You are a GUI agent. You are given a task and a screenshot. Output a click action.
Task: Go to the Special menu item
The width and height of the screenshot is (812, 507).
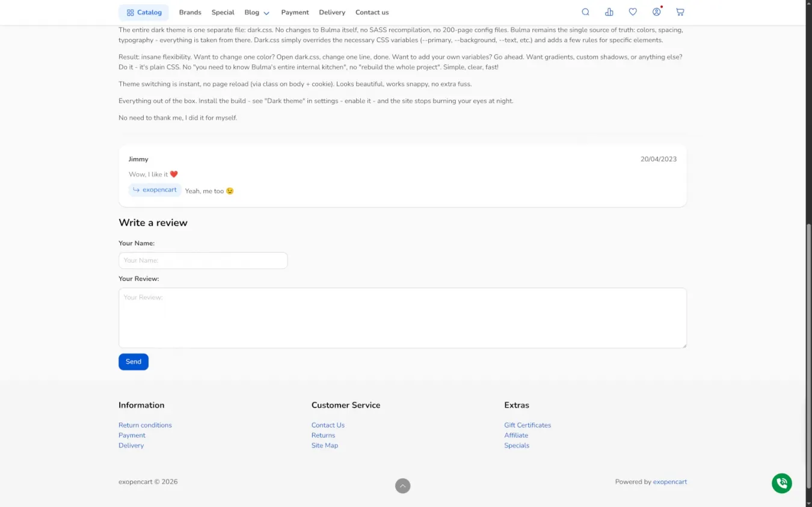pyautogui.click(x=223, y=13)
